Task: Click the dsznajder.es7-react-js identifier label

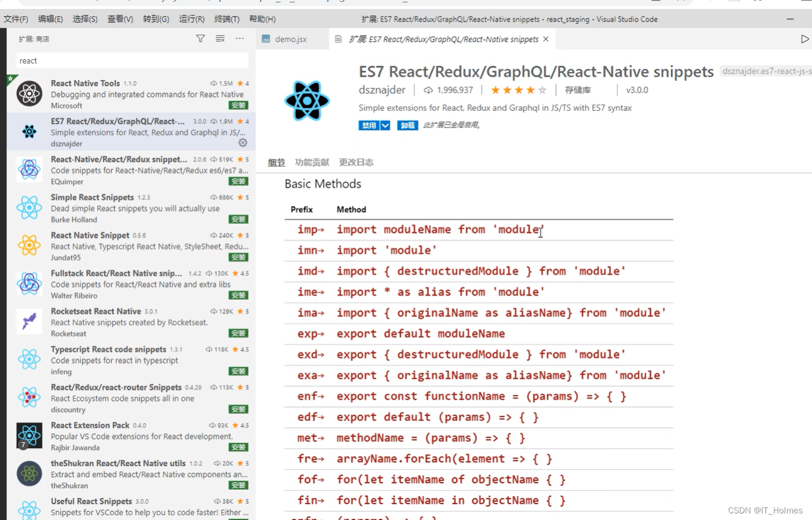Action: [766, 72]
